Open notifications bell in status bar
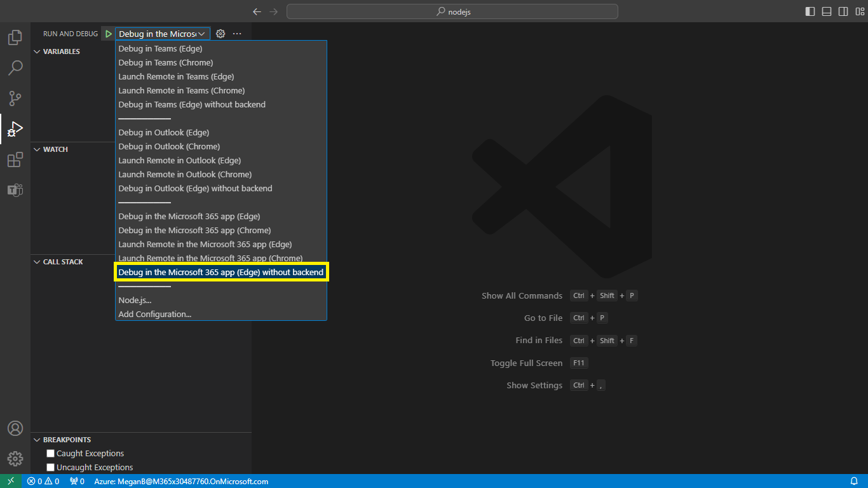Image resolution: width=868 pixels, height=488 pixels. (x=854, y=481)
